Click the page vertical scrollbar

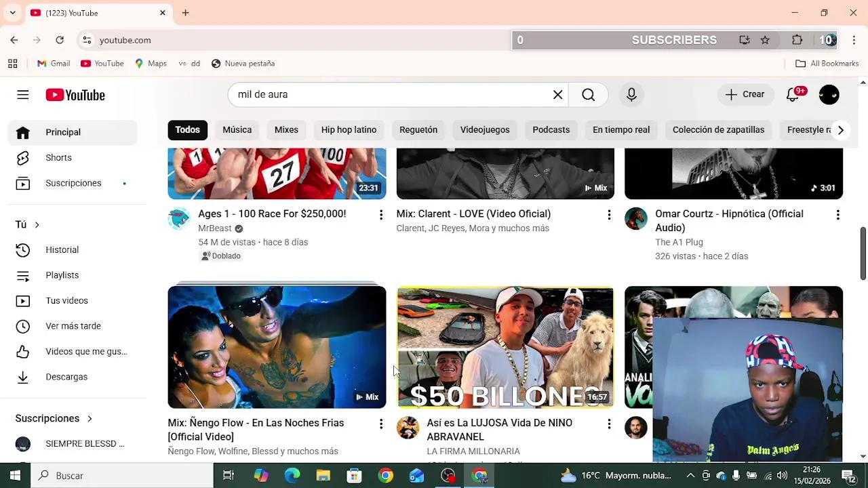(x=863, y=253)
